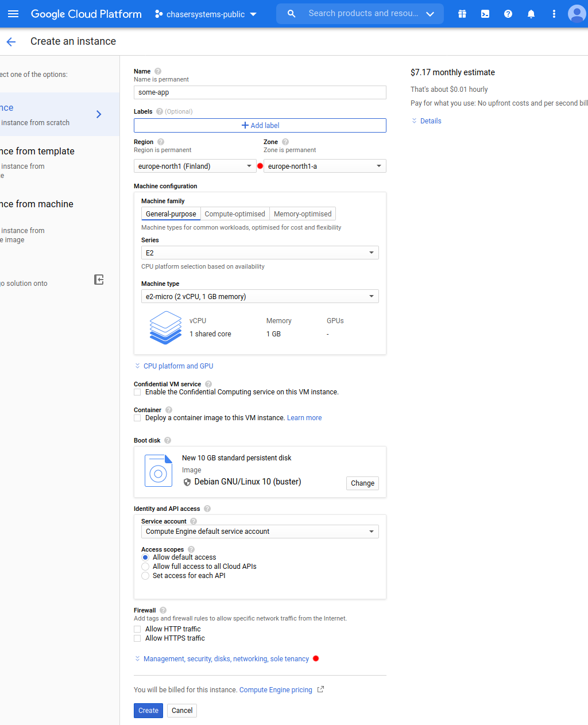Open the Machine type dropdown
The width and height of the screenshot is (588, 725).
coord(260,296)
